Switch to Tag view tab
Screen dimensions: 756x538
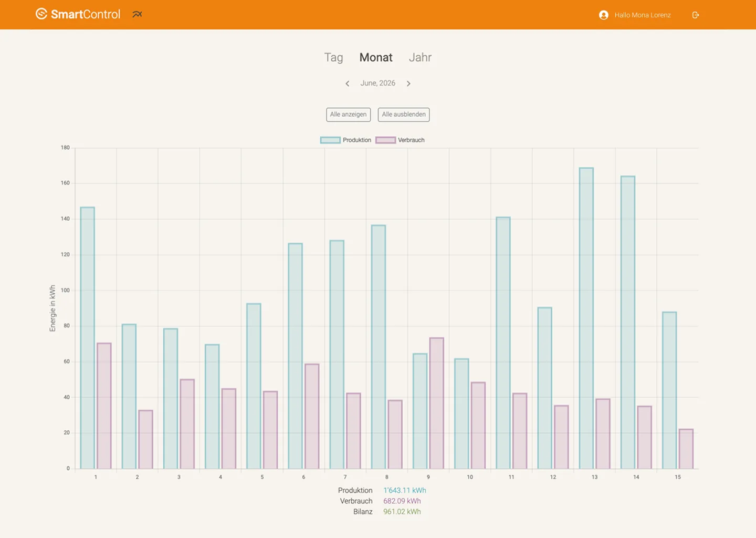333,57
